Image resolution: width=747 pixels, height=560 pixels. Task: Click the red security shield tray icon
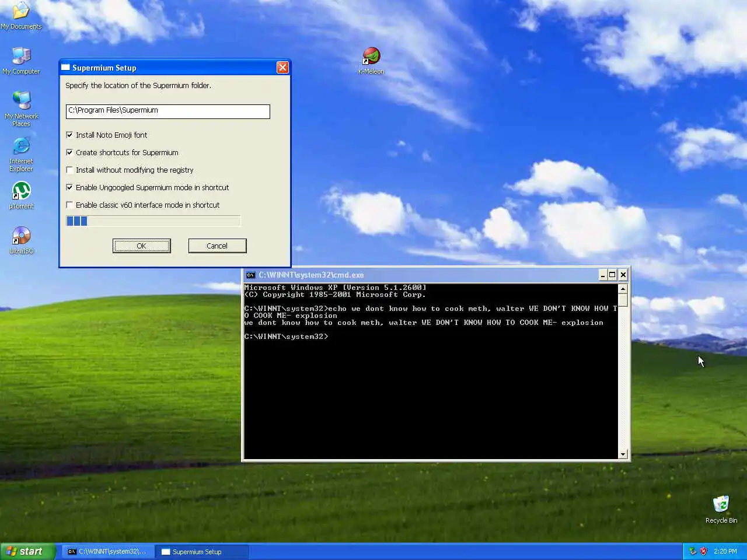coord(703,551)
